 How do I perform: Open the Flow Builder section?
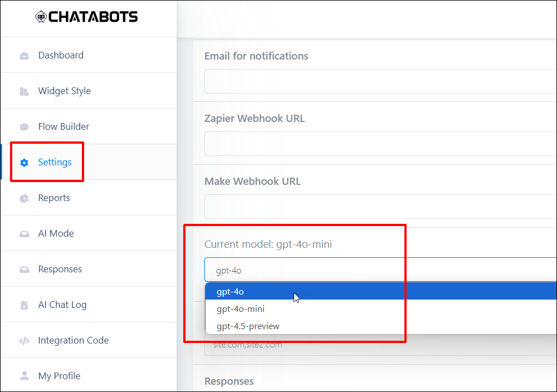(63, 126)
